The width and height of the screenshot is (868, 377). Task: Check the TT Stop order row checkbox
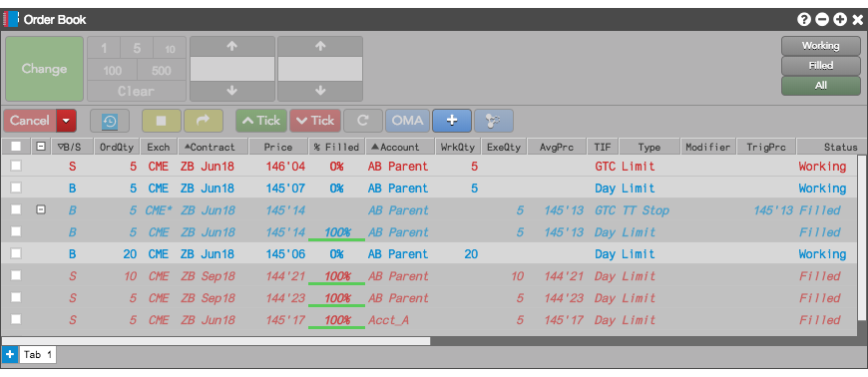[x=16, y=209]
